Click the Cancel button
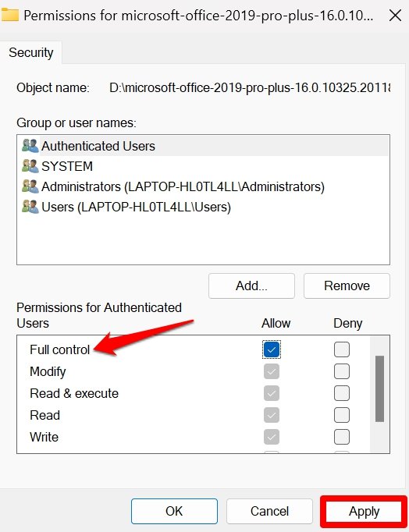 pyautogui.click(x=269, y=511)
